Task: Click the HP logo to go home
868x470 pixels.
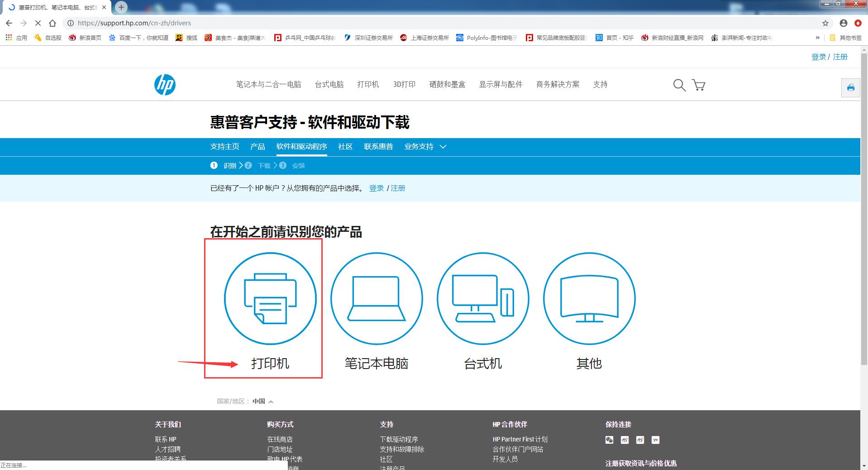Action: click(x=165, y=85)
